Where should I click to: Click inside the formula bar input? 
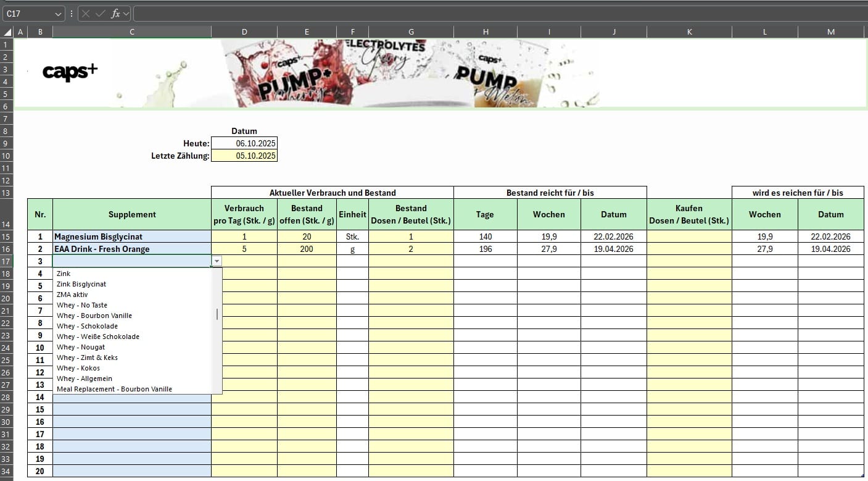pos(494,14)
